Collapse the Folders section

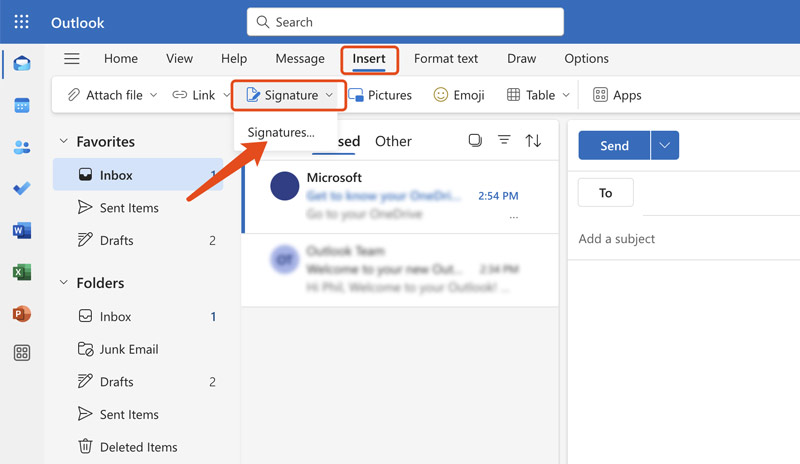[x=64, y=282]
